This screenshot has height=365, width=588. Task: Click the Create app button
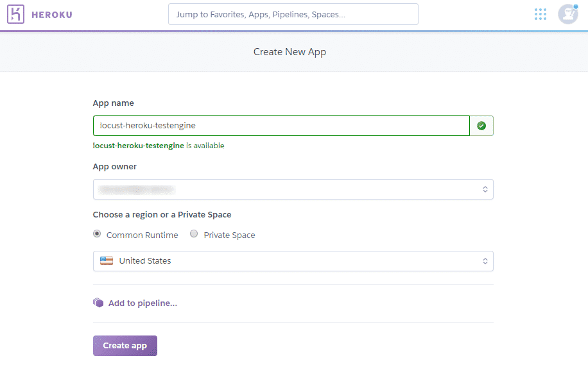coord(125,346)
